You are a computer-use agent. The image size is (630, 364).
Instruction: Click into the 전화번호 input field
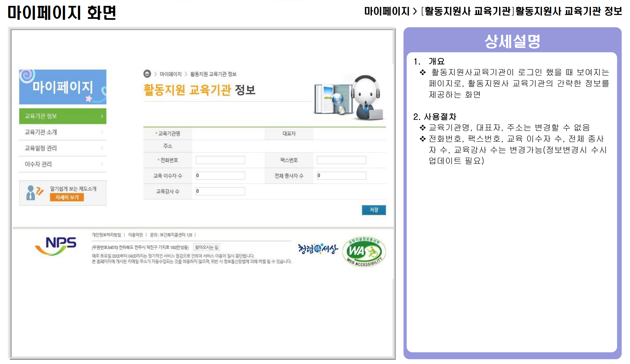220,160
